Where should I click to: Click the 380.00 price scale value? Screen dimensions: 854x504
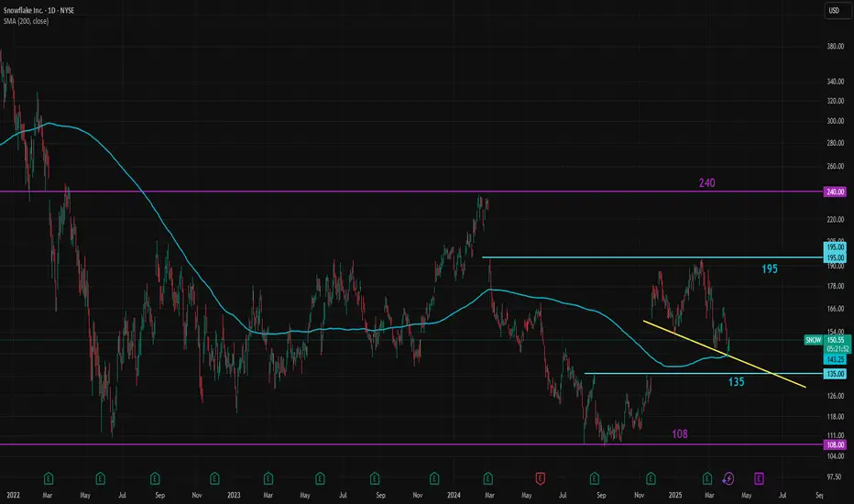click(x=836, y=47)
